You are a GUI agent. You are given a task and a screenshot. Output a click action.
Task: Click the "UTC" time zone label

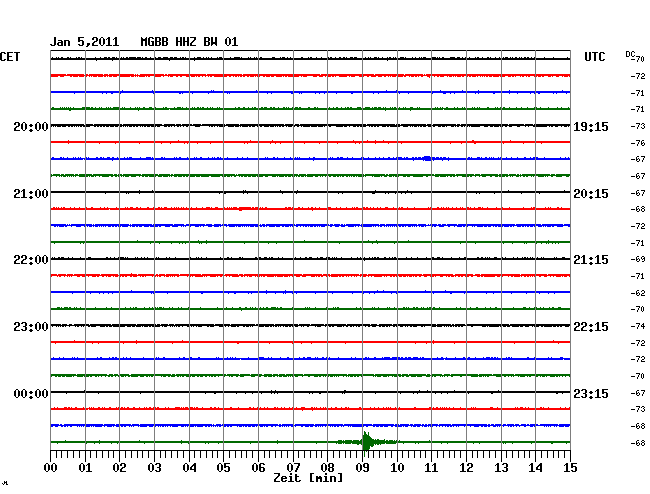point(594,57)
